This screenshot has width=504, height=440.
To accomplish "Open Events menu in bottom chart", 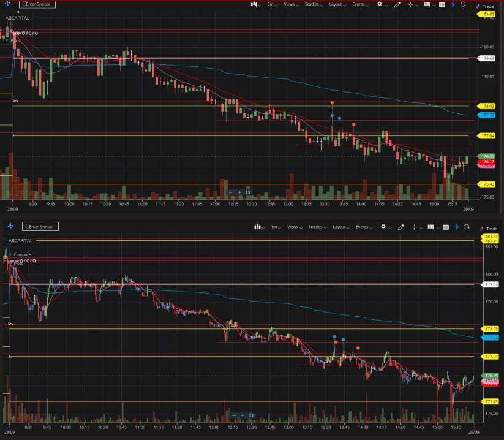I will 364,227.
